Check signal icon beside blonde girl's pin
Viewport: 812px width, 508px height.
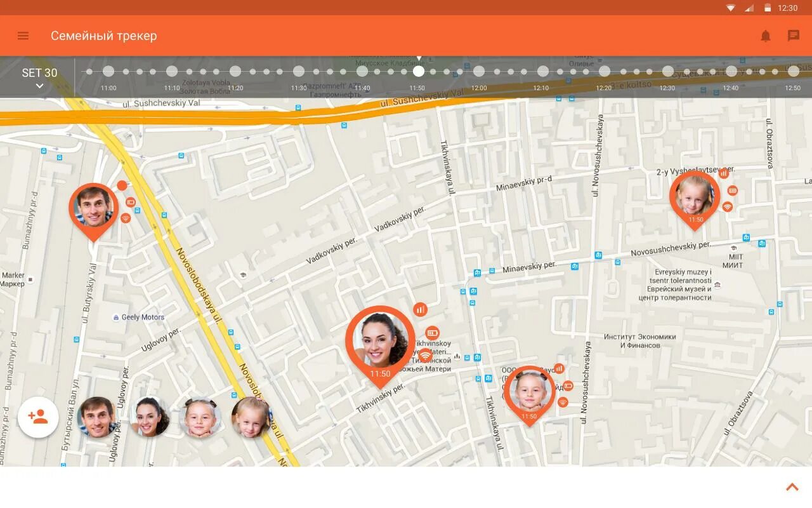[724, 173]
